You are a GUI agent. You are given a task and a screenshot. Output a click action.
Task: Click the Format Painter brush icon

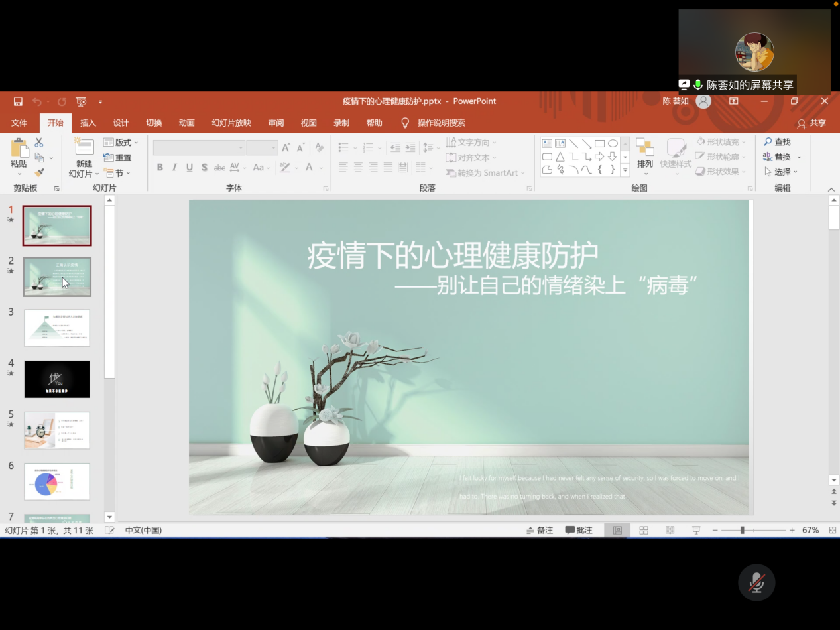point(39,173)
